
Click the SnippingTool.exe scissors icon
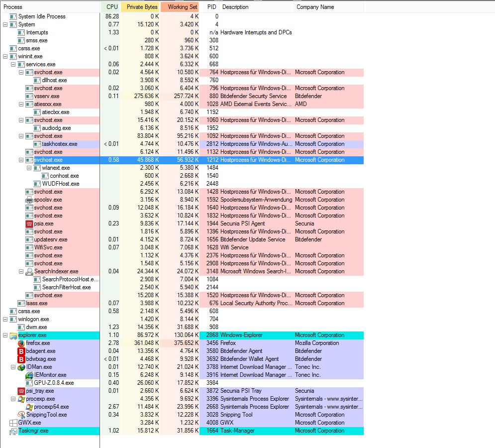pos(21,415)
